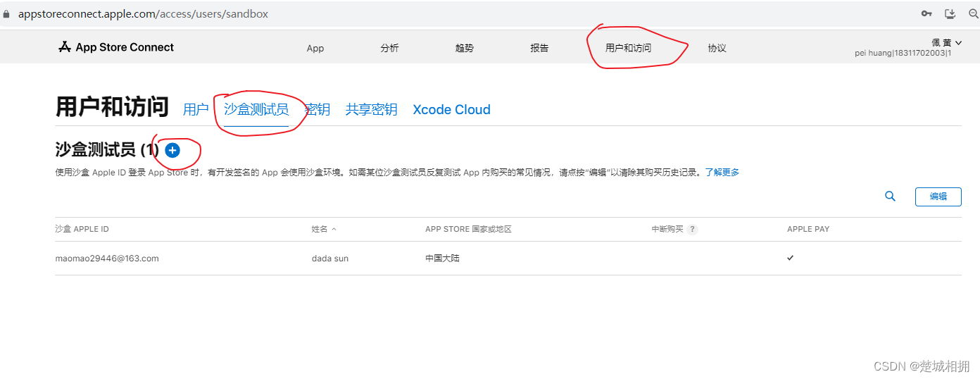This screenshot has height=379, width=980.
Task: Click the 中断购买 column header
Action: (x=667, y=229)
